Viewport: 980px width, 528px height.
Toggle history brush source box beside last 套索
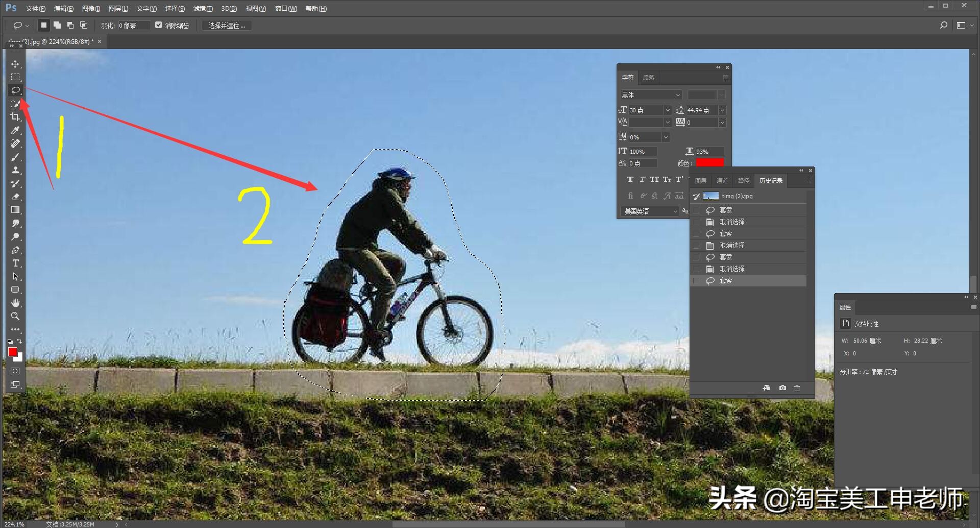696,281
